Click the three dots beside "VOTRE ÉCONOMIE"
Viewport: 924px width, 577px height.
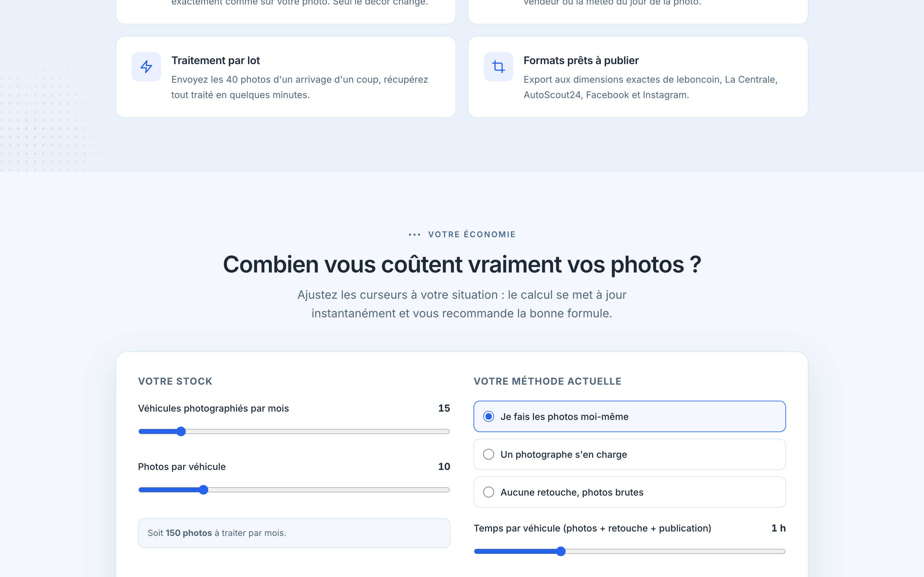click(x=414, y=235)
